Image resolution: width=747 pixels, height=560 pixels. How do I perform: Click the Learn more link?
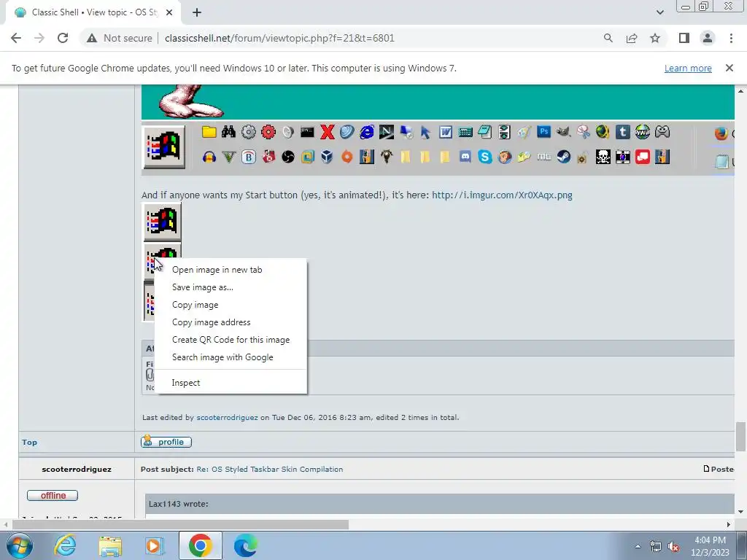pyautogui.click(x=688, y=68)
